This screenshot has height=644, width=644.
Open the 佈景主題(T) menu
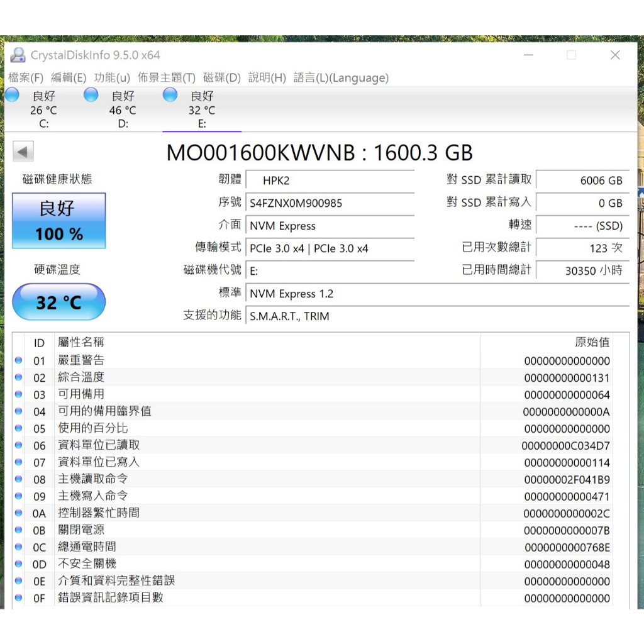click(x=167, y=78)
